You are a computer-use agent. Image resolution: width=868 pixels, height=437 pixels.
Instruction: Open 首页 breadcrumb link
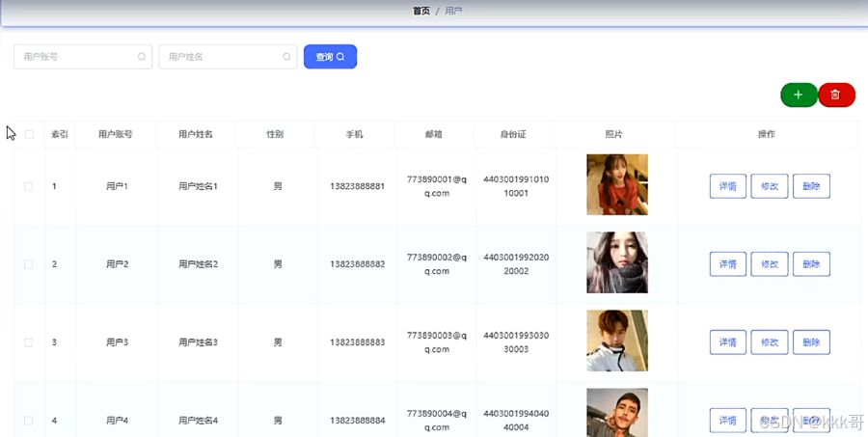[421, 11]
